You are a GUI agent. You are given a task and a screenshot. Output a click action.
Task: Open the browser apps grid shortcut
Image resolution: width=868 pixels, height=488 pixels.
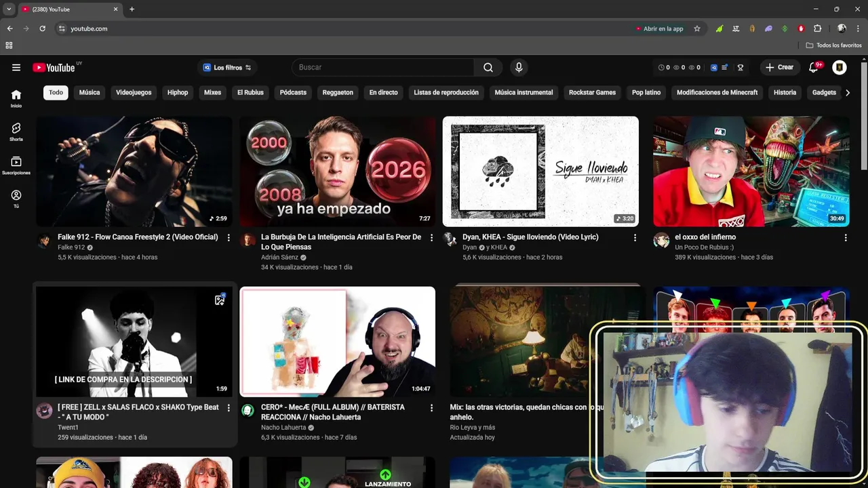9,45
